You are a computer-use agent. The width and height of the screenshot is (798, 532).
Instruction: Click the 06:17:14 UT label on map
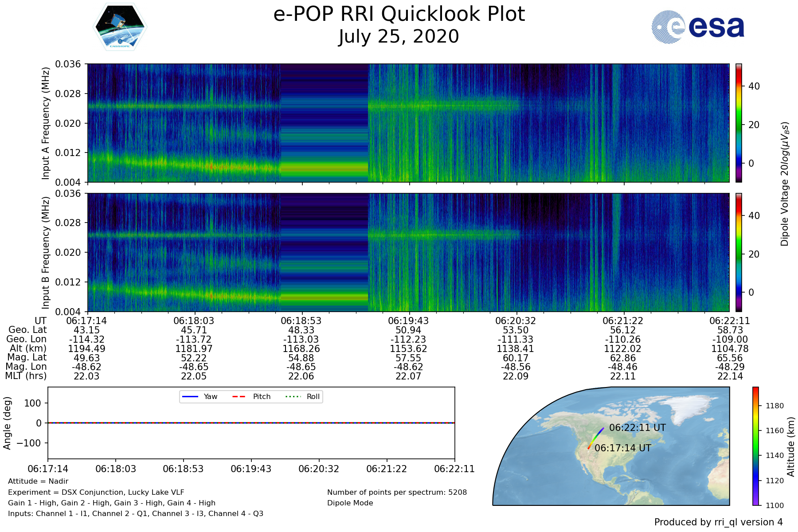tap(622, 448)
